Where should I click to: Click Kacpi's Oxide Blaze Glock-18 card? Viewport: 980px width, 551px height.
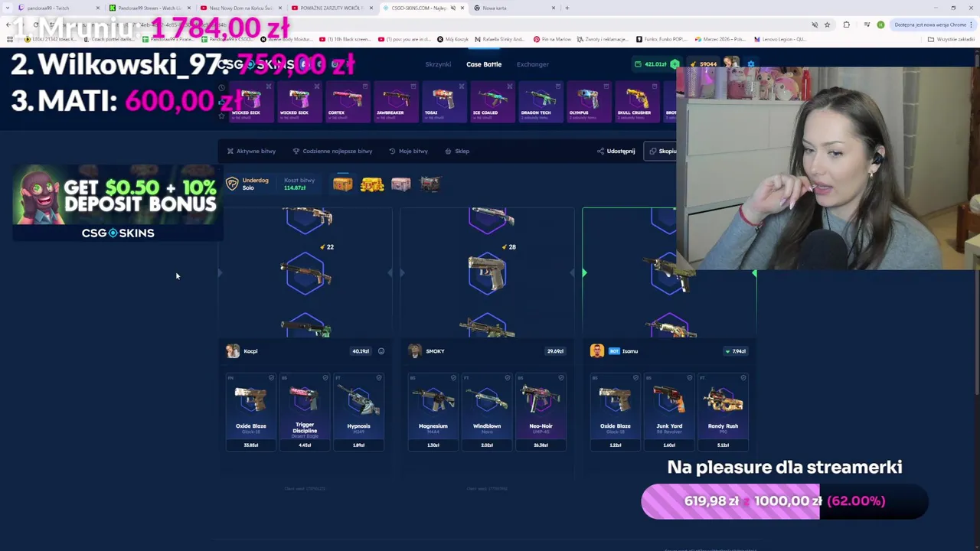click(x=250, y=412)
